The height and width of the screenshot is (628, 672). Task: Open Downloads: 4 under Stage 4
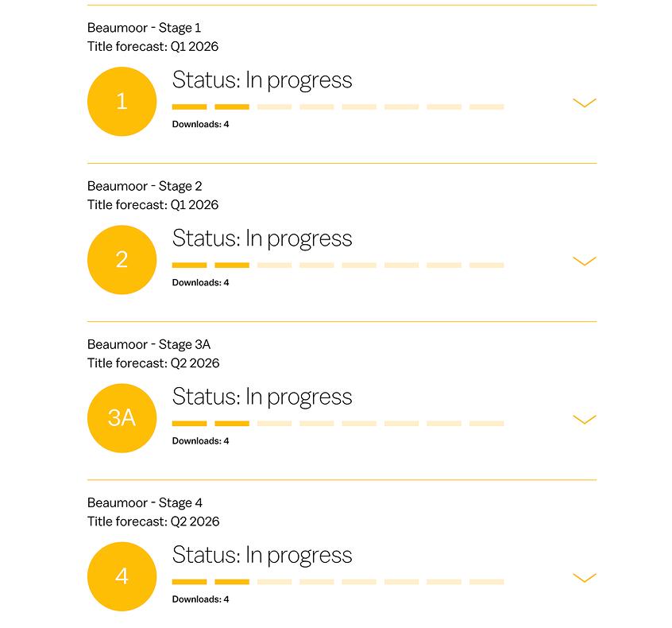point(200,599)
